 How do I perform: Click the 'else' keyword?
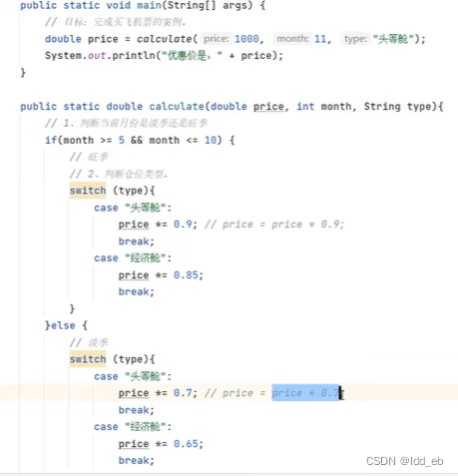coord(63,325)
